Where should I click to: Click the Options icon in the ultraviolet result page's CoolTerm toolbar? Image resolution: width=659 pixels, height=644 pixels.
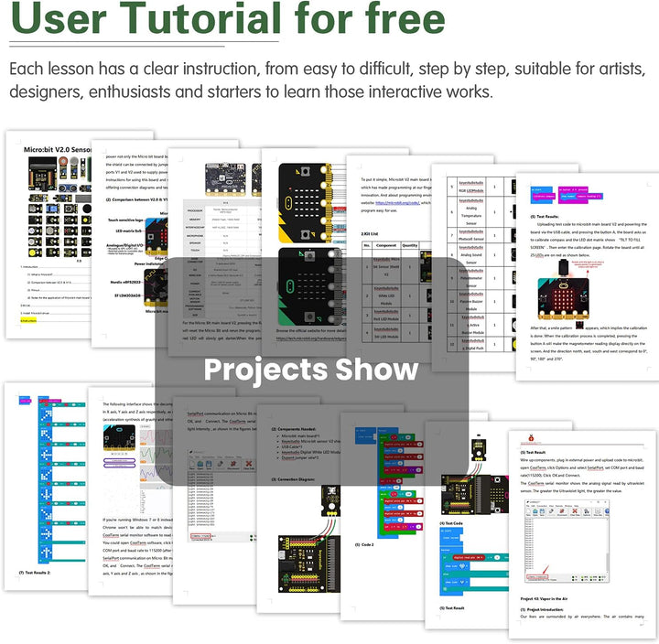[x=587, y=511]
